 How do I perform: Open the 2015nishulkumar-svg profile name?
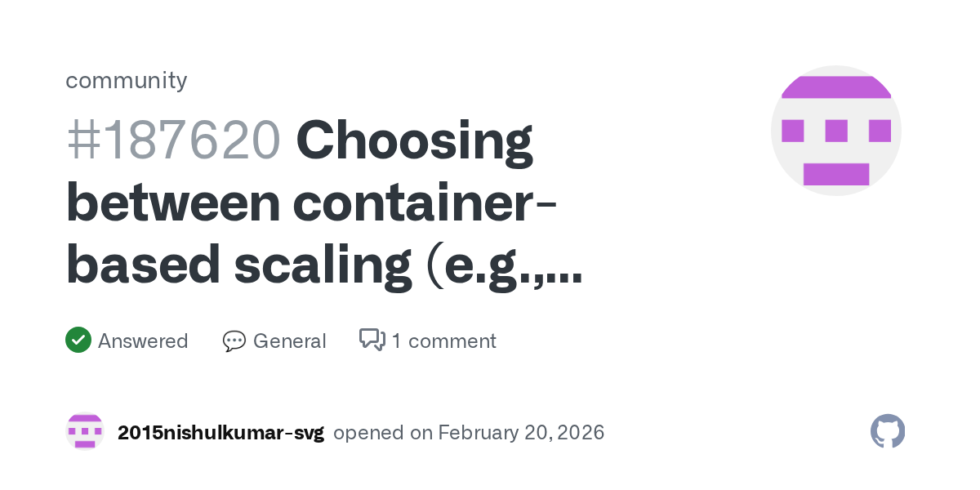[x=220, y=433]
